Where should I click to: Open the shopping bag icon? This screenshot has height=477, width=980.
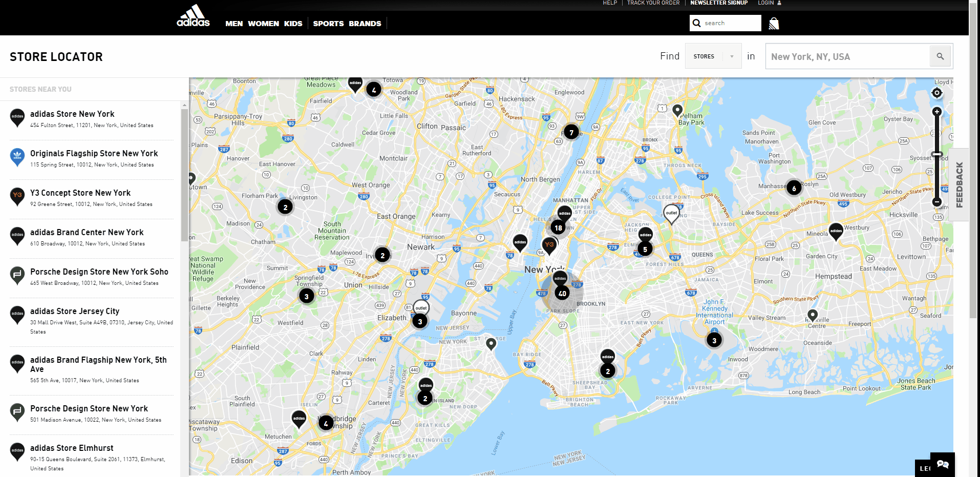pos(774,24)
